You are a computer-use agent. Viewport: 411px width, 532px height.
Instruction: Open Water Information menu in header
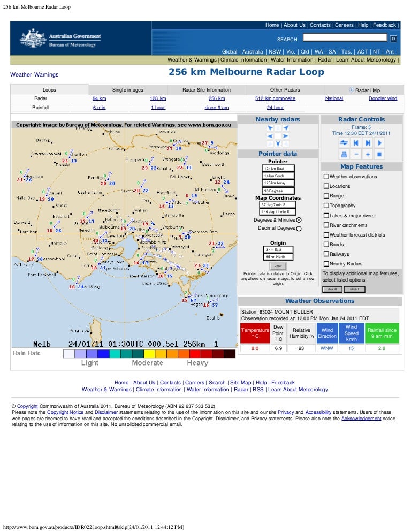[292, 60]
